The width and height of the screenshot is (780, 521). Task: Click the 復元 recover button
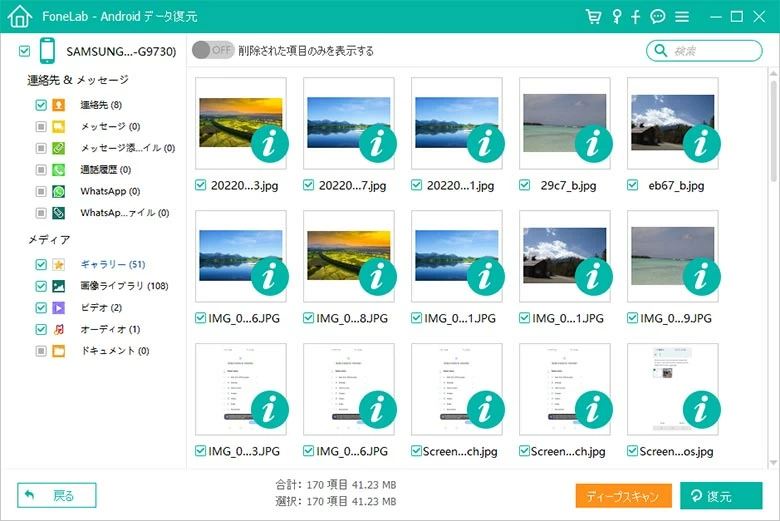[720, 496]
